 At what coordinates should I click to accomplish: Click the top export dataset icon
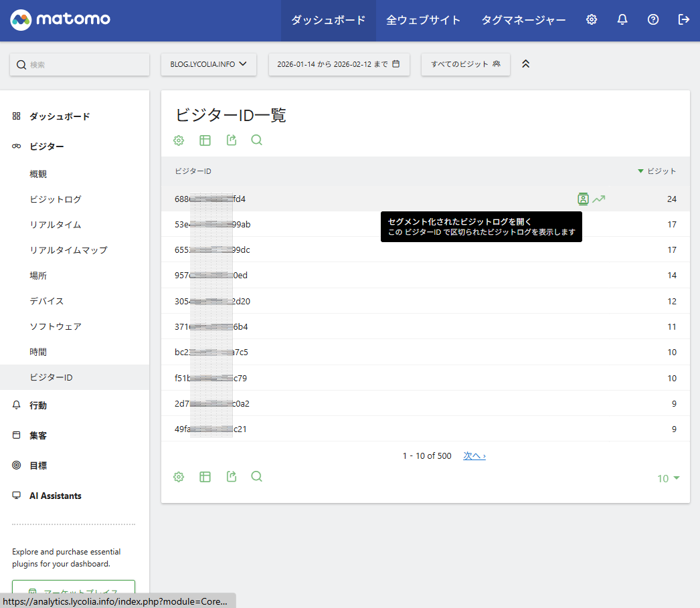click(x=232, y=140)
